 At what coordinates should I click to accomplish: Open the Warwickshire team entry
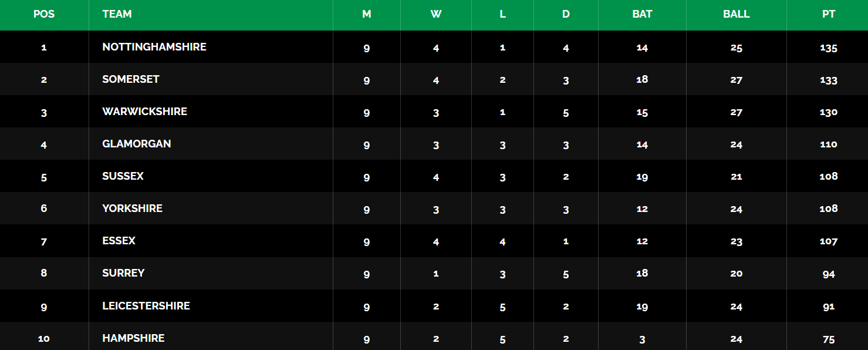pyautogui.click(x=144, y=112)
